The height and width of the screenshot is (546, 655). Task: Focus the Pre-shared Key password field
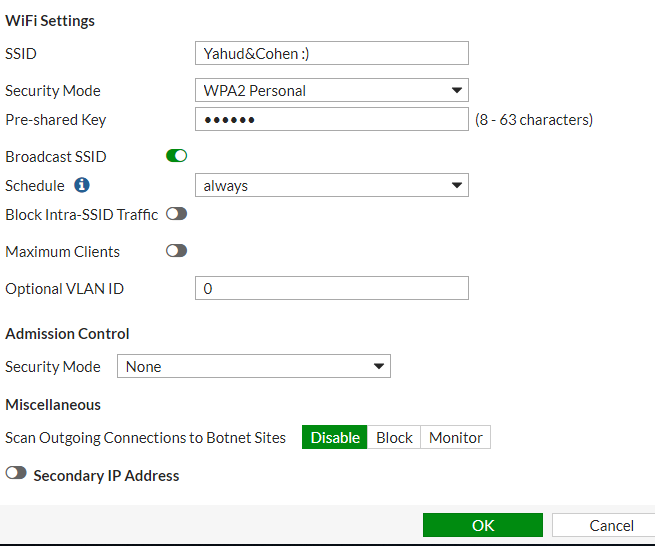point(331,120)
